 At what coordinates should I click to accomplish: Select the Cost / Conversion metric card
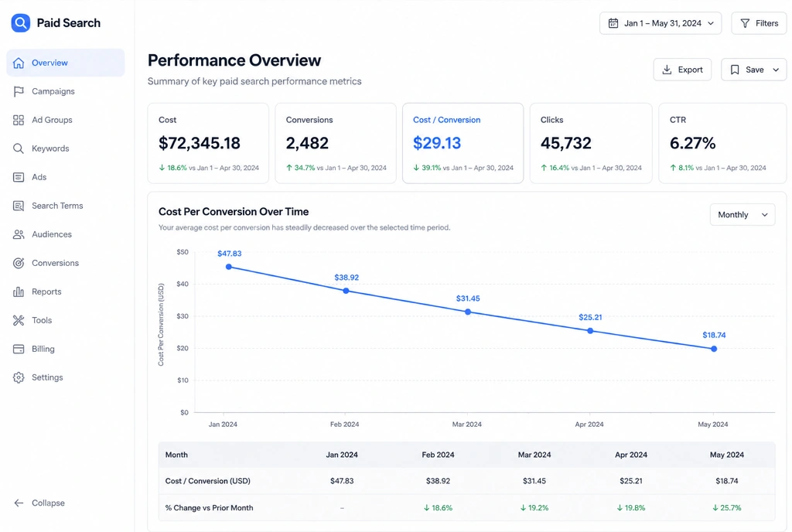click(x=463, y=143)
